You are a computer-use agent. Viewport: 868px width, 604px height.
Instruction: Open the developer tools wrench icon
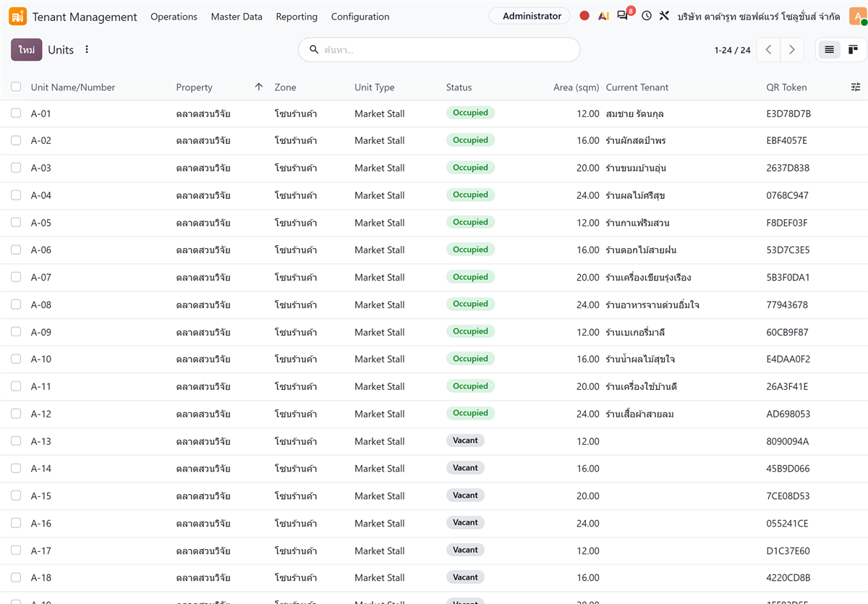coord(664,16)
